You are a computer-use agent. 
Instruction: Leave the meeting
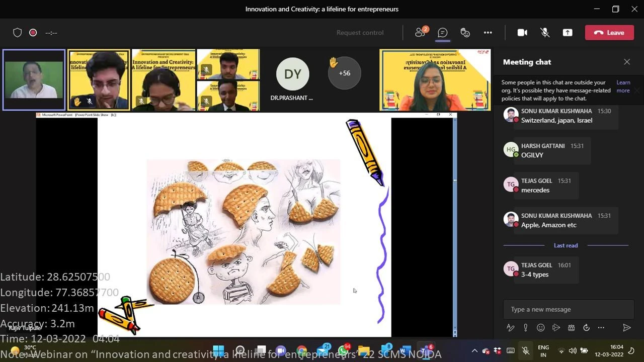(609, 33)
